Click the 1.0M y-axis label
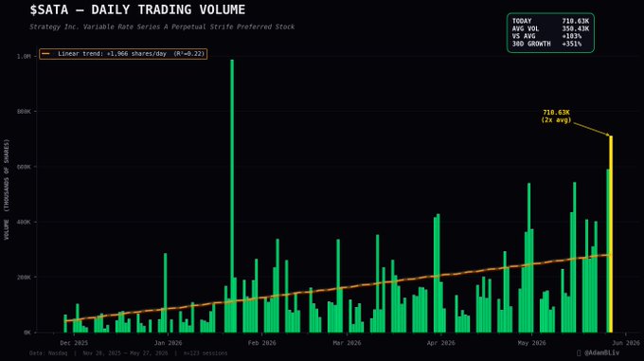Viewport: 644px width, 361px height. click(24, 56)
